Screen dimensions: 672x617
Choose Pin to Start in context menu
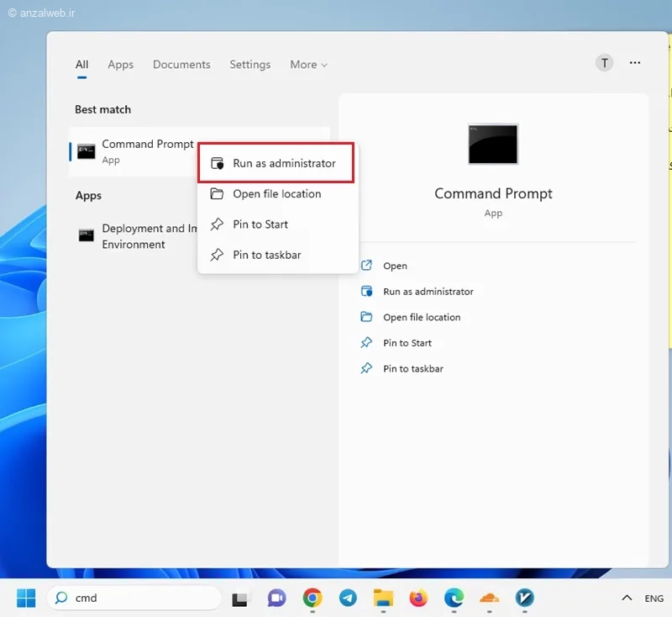click(x=277, y=224)
